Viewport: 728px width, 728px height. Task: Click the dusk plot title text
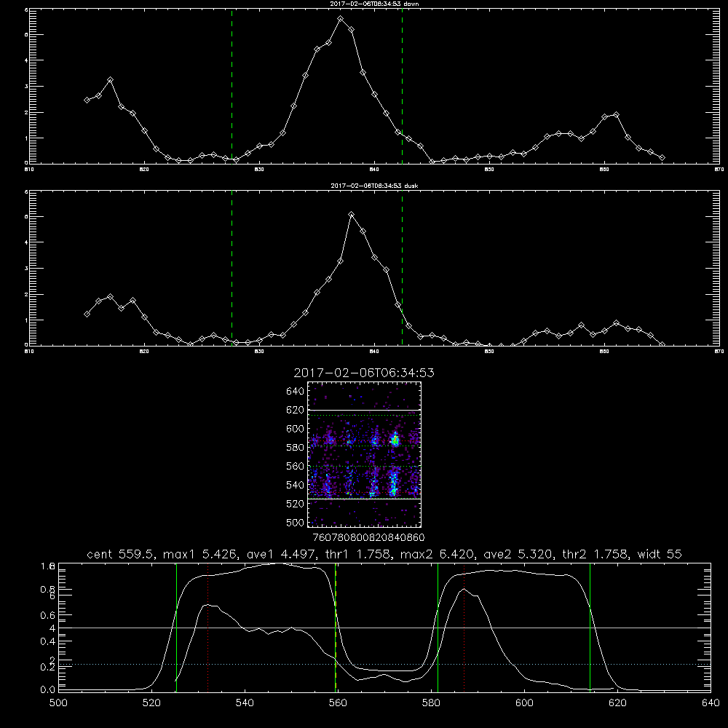[374, 186]
